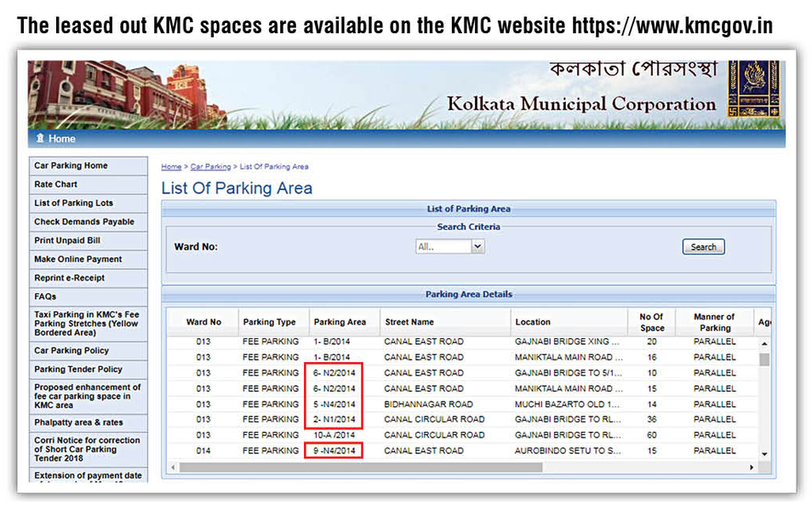The width and height of the screenshot is (812, 511).
Task: Select Make Online Payment option
Action: (x=77, y=259)
